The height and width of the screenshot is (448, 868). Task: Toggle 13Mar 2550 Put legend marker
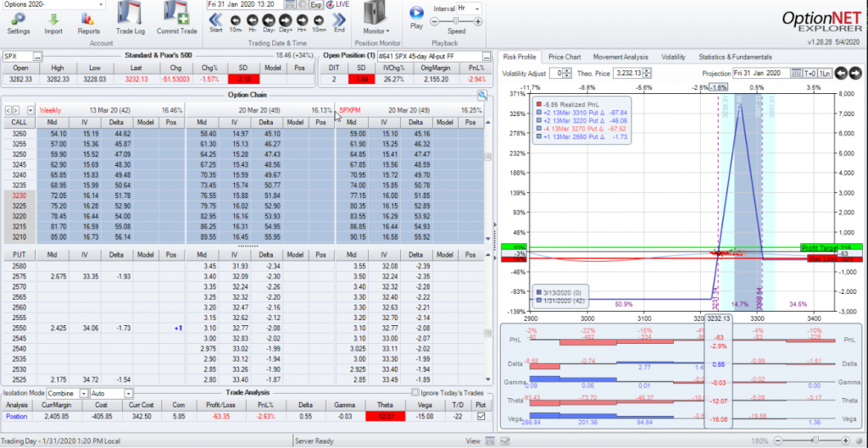pyautogui.click(x=538, y=136)
